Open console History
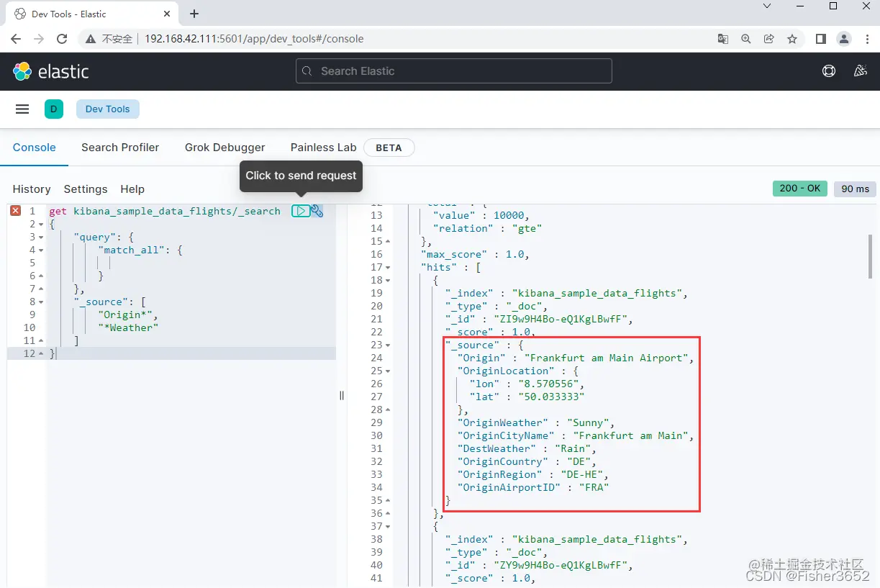Screen dimensions: 880x588 point(32,189)
